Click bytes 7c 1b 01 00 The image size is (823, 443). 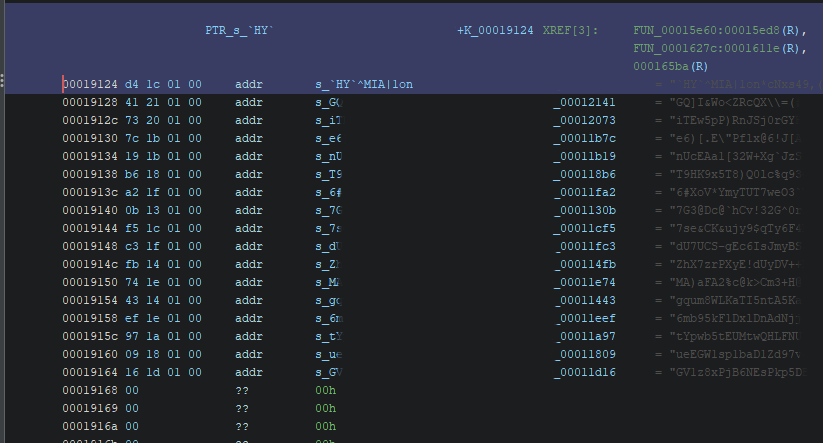coord(163,139)
